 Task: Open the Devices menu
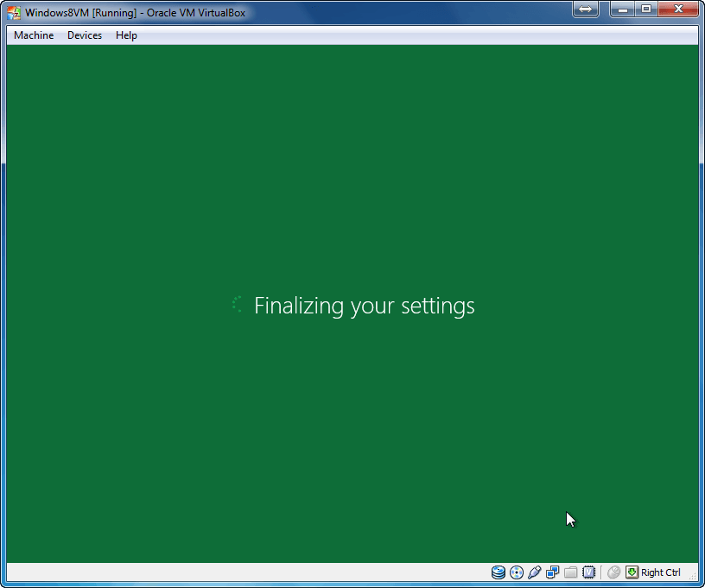(85, 35)
